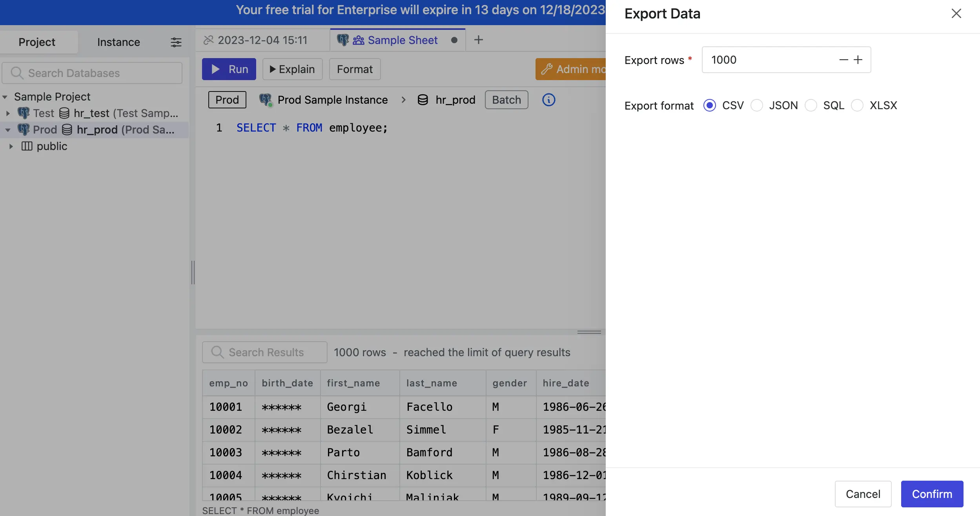Click the public schema table icon
This screenshot has height=516, width=980.
[x=27, y=146]
